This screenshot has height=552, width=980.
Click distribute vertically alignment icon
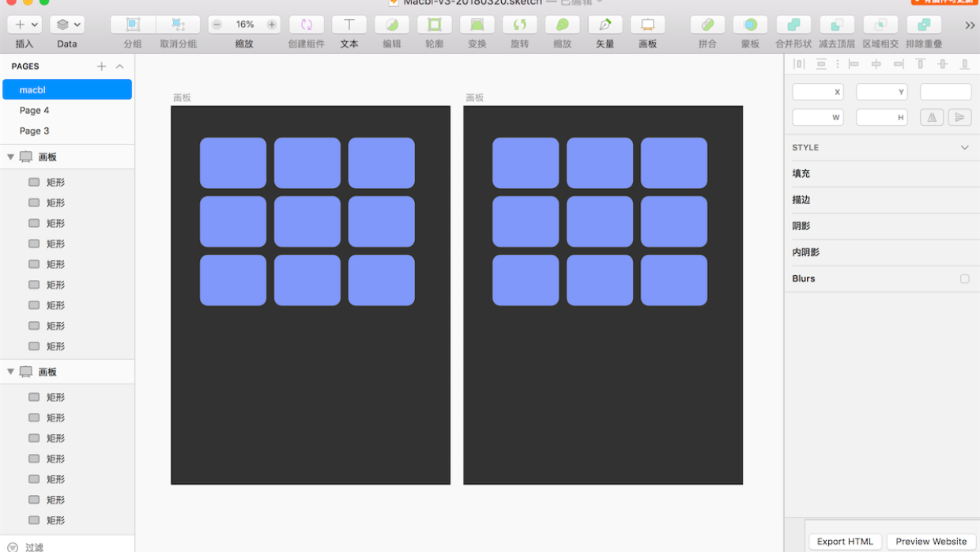[821, 64]
